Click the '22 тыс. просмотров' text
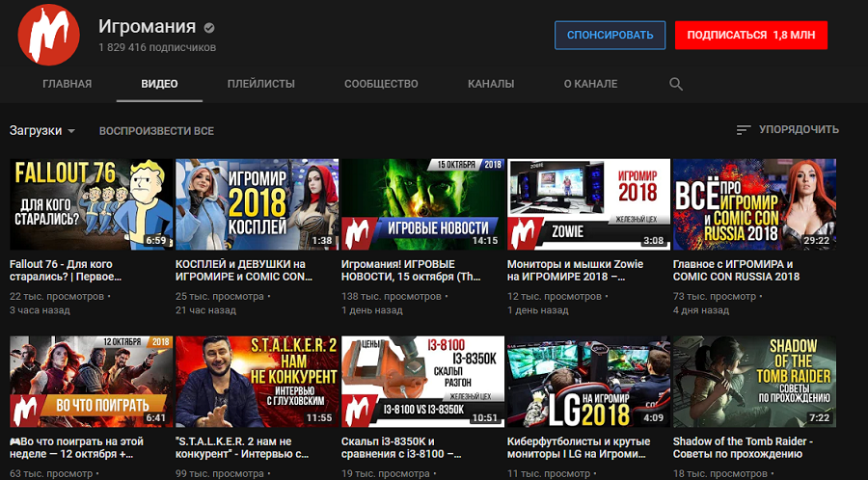Viewport: 868px width, 480px height. (x=57, y=297)
